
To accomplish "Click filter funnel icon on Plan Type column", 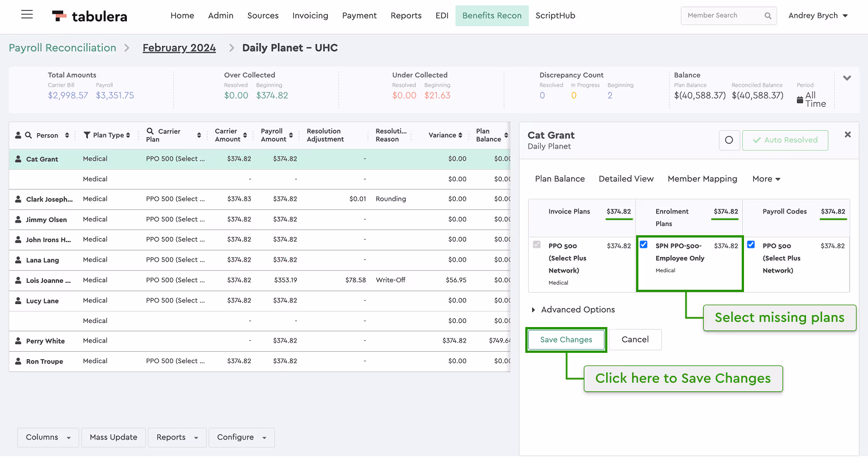I will pos(87,135).
